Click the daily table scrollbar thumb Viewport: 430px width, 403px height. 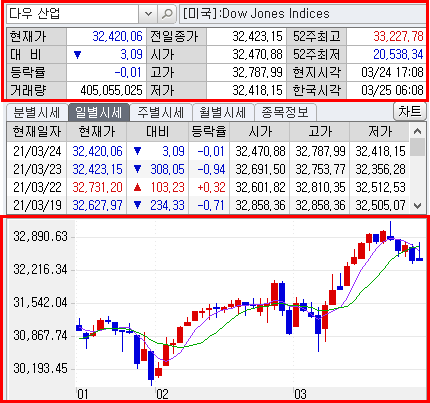point(417,148)
